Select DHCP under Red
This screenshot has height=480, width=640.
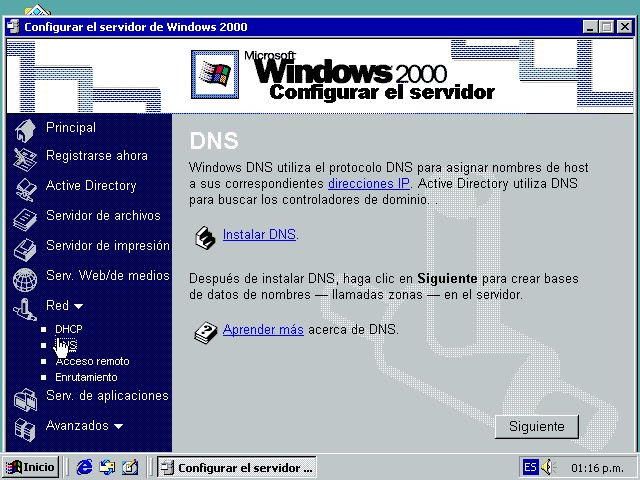(x=69, y=329)
